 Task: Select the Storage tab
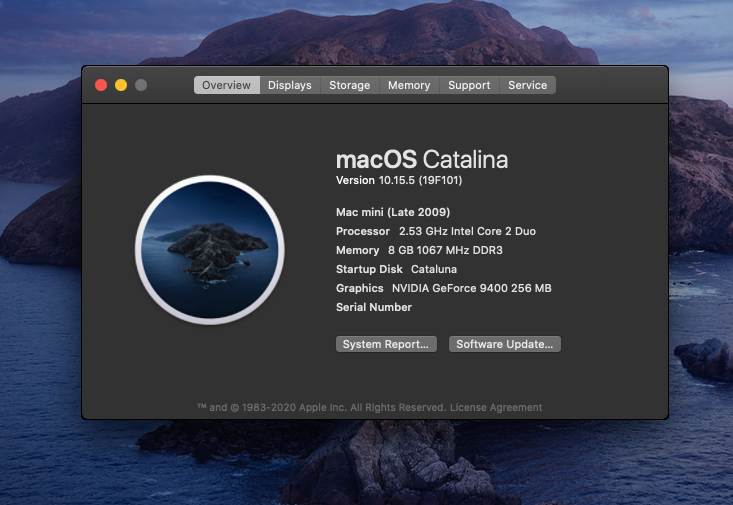[x=350, y=85]
